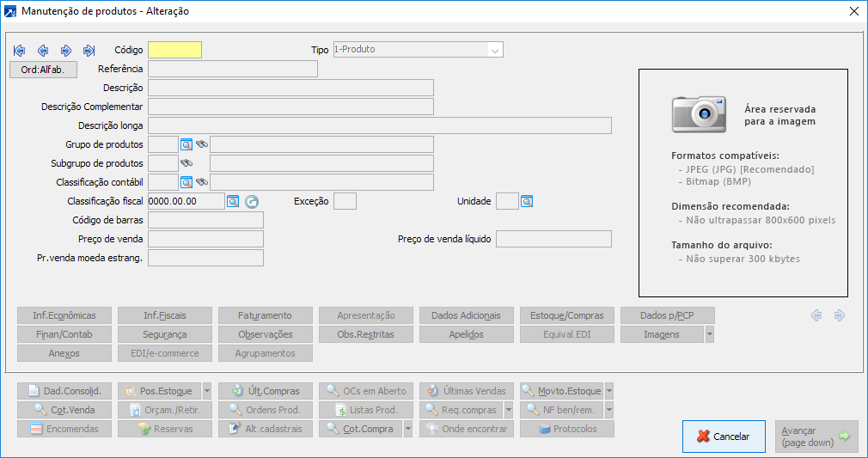Click Ord:Alfab. sort button
868x458 pixels.
point(43,70)
